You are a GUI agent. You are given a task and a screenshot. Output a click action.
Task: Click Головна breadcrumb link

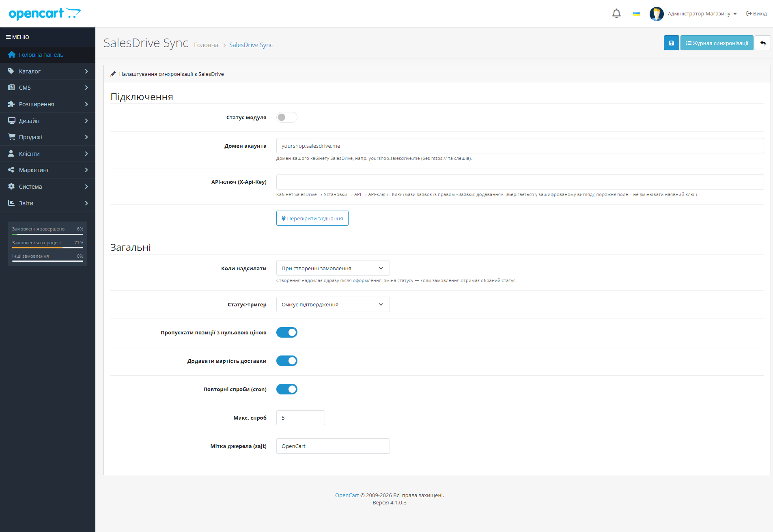click(x=206, y=45)
